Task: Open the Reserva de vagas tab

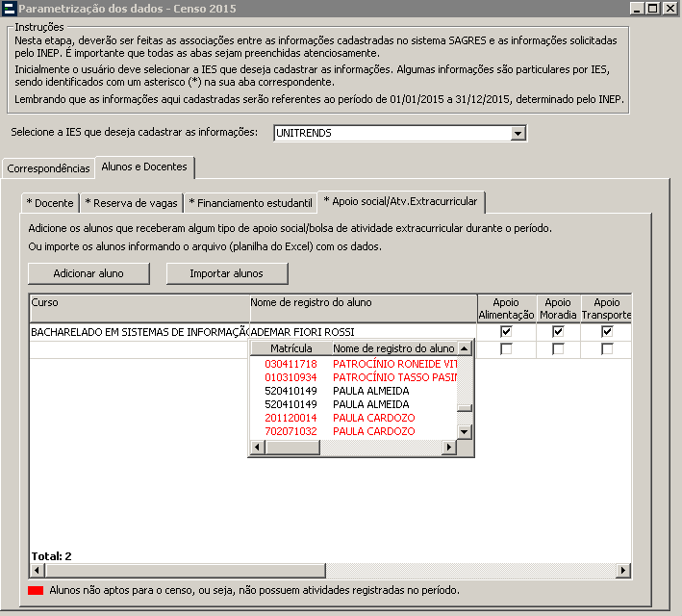Action: 130,203
